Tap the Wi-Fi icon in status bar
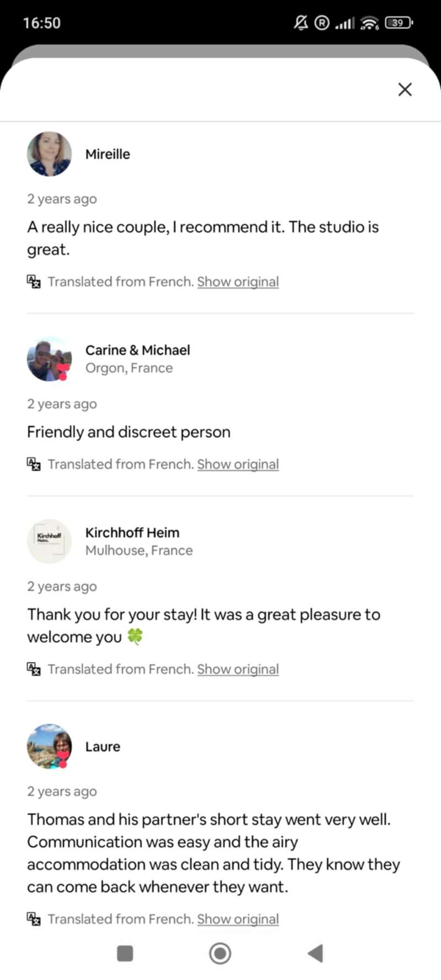 tap(369, 23)
